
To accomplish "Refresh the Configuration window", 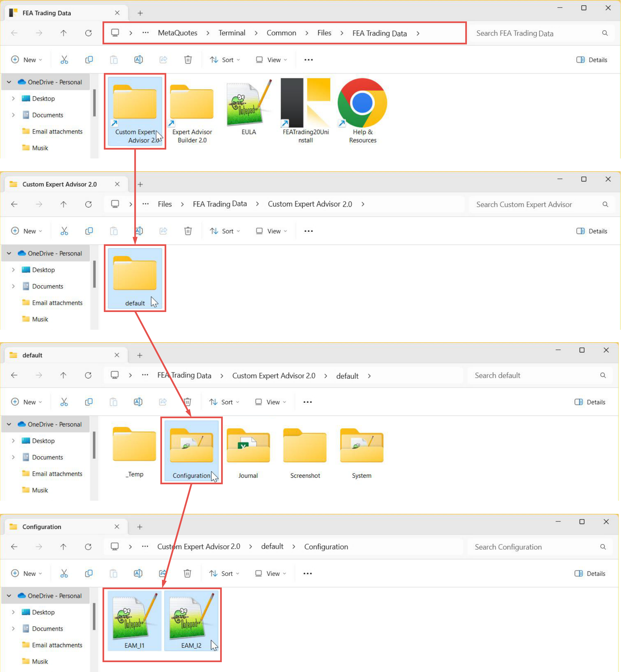I will pos(88,547).
